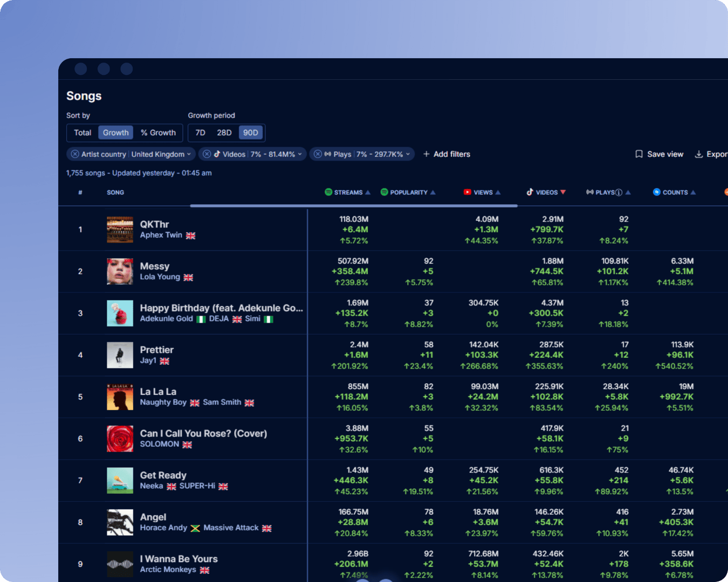This screenshot has height=582, width=728.
Task: Sort by the Spotify POPULARITY column
Action: [x=408, y=192]
